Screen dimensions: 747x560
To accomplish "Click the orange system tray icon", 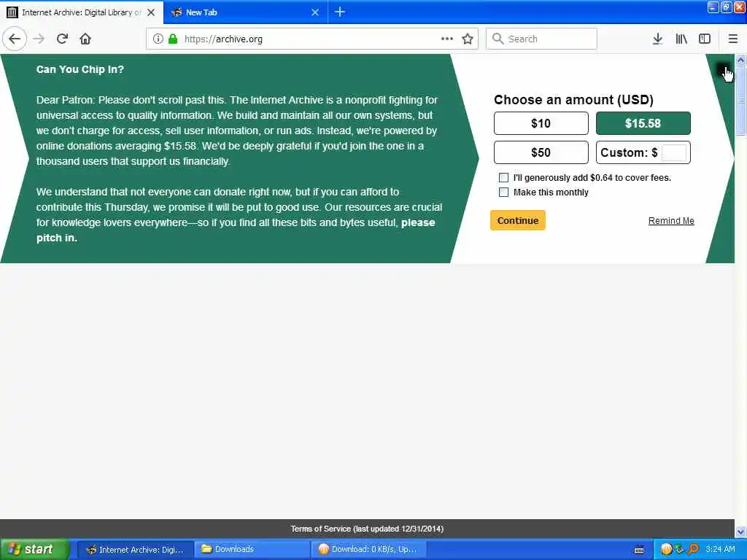I will tap(666, 550).
